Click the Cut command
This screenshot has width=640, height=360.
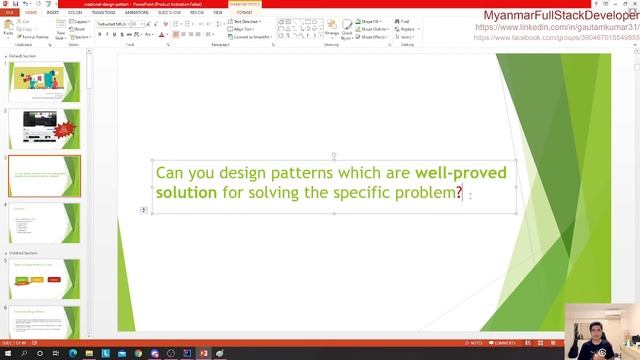24,21
